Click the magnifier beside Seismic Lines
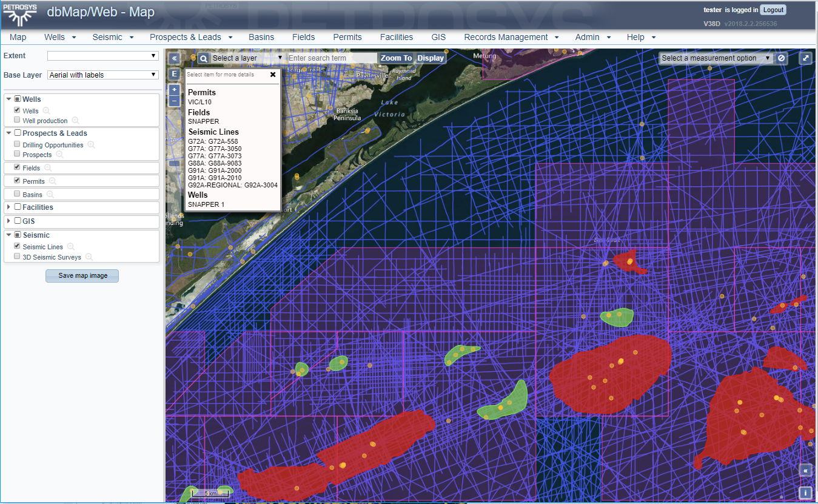 pyautogui.click(x=71, y=247)
